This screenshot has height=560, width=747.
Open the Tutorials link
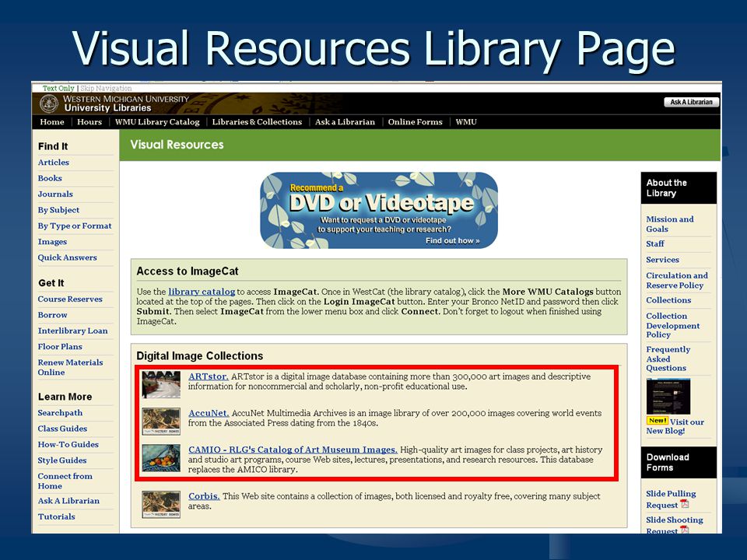(x=56, y=516)
